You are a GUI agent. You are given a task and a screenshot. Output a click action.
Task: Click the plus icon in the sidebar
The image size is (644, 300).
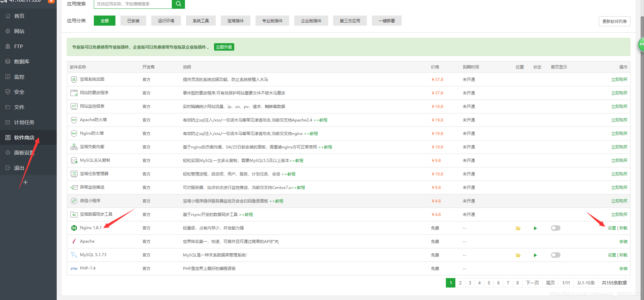pos(25,182)
